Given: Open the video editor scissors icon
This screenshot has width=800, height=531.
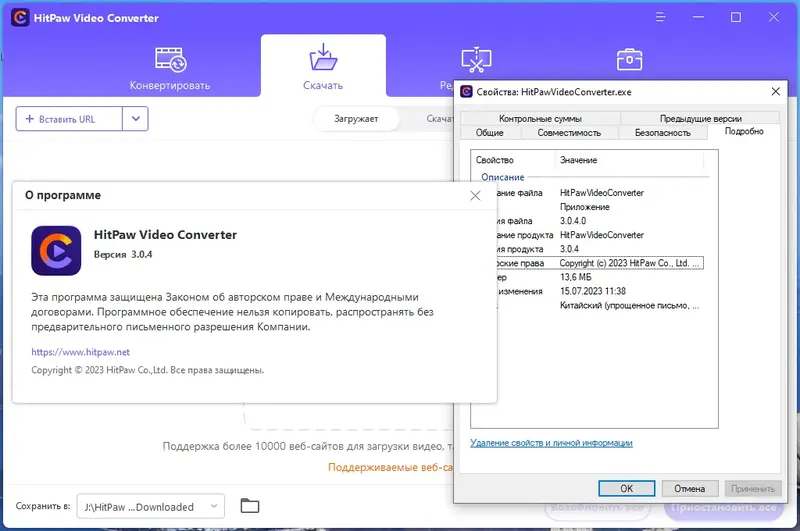Looking at the screenshot, I should 476,60.
